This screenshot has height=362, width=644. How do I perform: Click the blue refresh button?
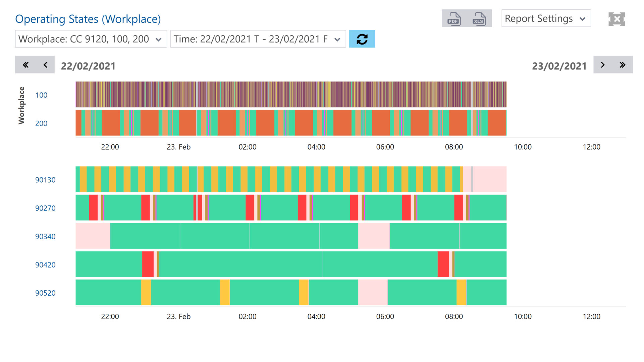[x=362, y=39]
